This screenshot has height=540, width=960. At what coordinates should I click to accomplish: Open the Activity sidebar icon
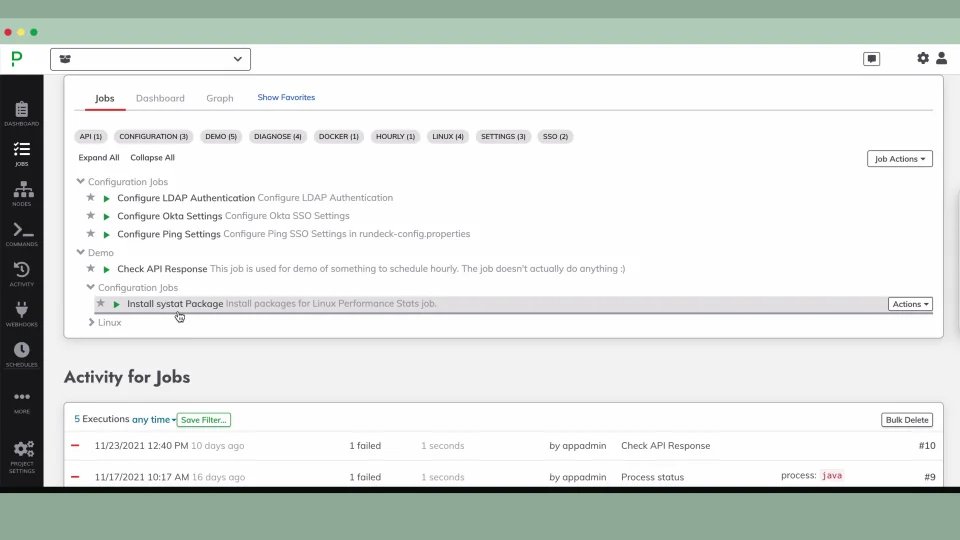tap(21, 274)
